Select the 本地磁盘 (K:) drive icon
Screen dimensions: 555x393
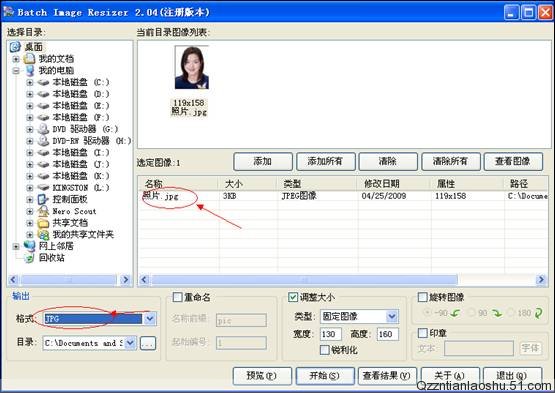(x=43, y=176)
